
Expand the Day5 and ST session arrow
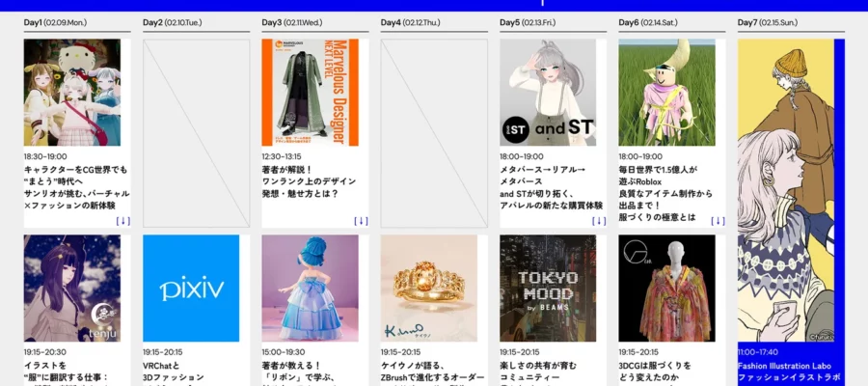click(599, 221)
